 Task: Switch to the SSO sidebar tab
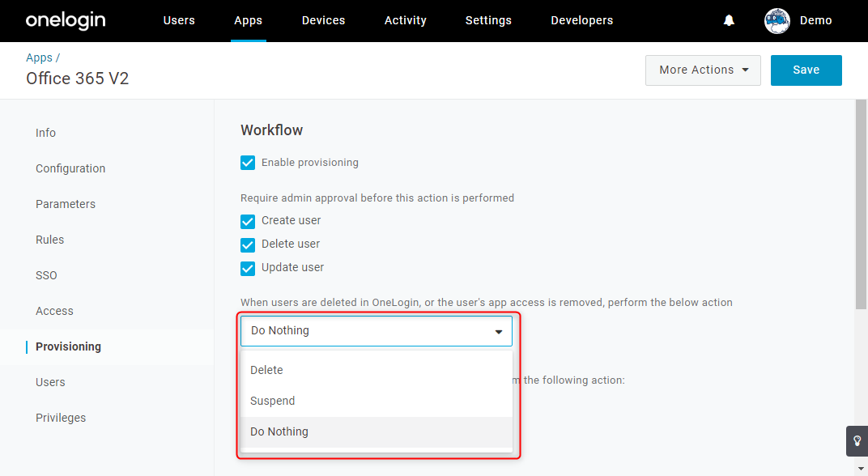[46, 275]
